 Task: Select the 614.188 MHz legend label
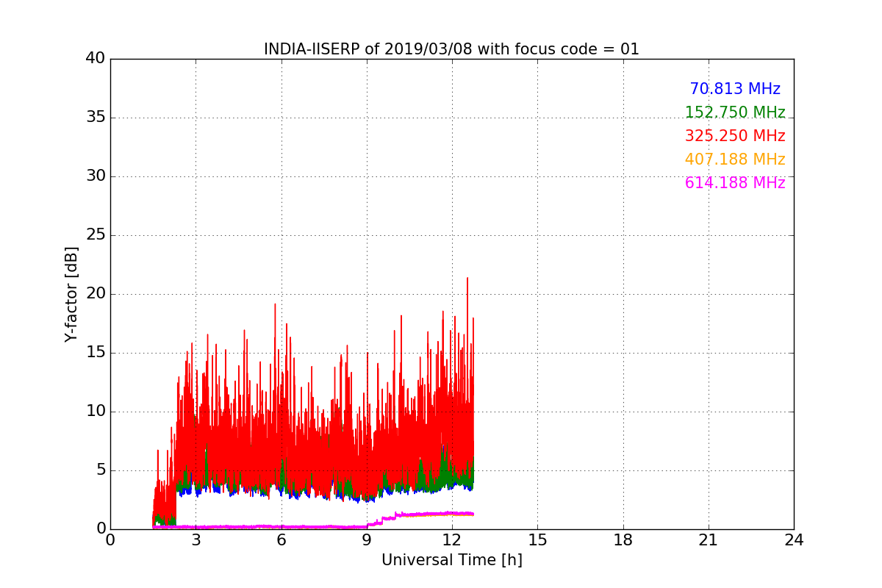[x=735, y=183]
